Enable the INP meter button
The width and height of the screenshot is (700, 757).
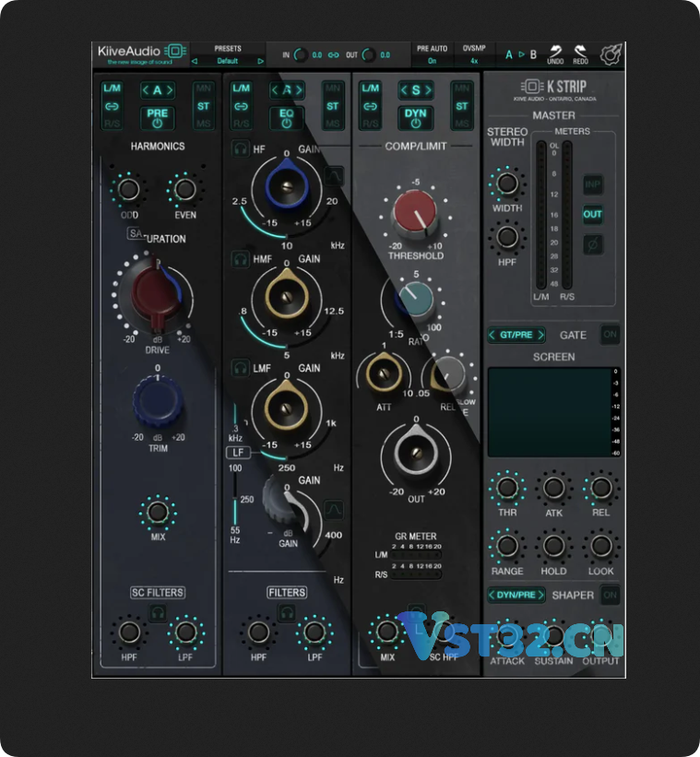(x=593, y=183)
